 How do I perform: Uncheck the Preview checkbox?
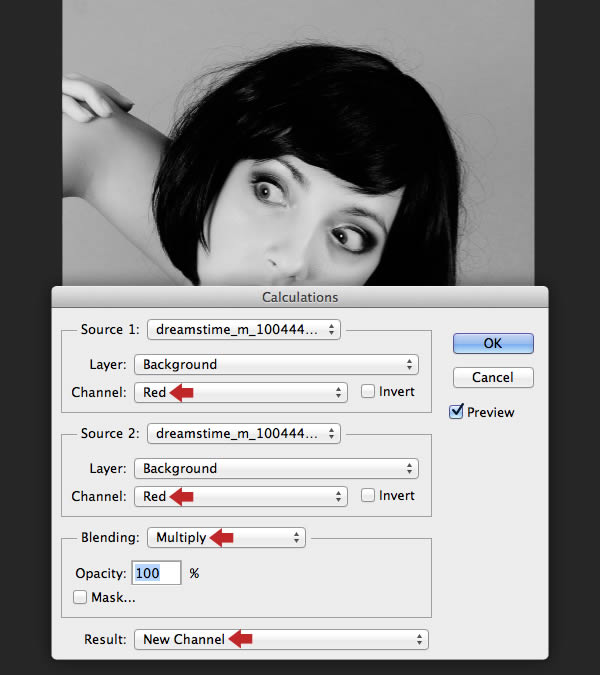click(456, 412)
